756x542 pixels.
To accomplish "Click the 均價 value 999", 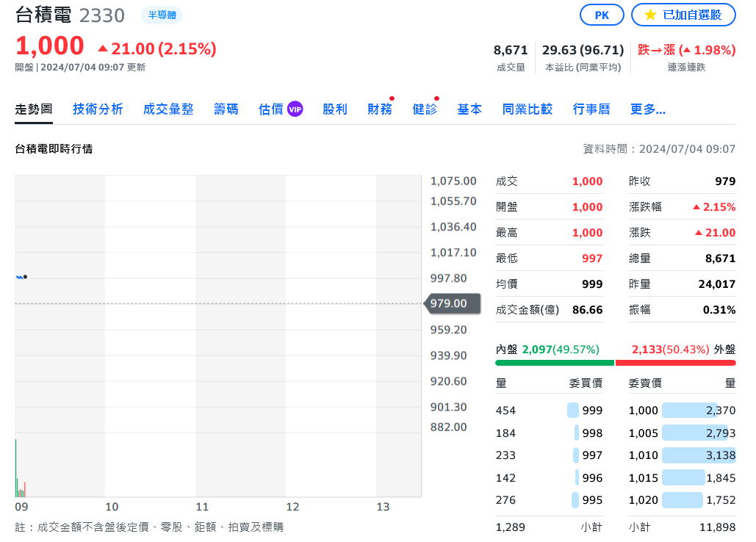I will pos(592,284).
